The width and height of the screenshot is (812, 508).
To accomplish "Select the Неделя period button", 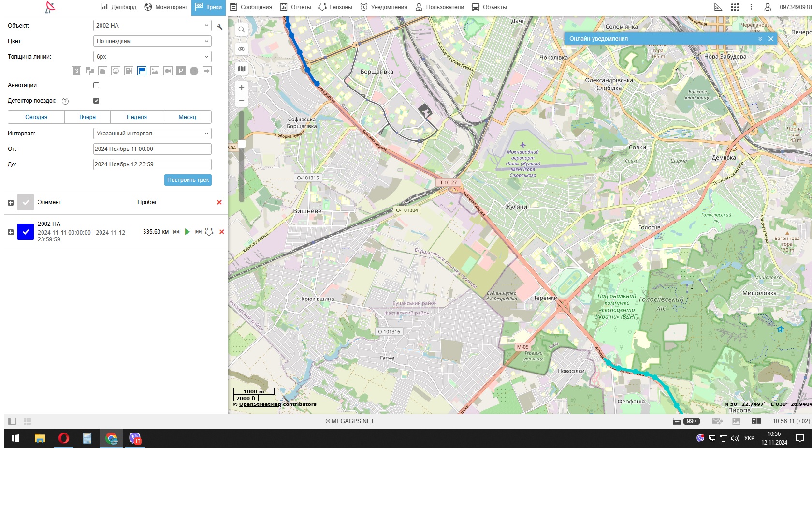I will click(137, 117).
